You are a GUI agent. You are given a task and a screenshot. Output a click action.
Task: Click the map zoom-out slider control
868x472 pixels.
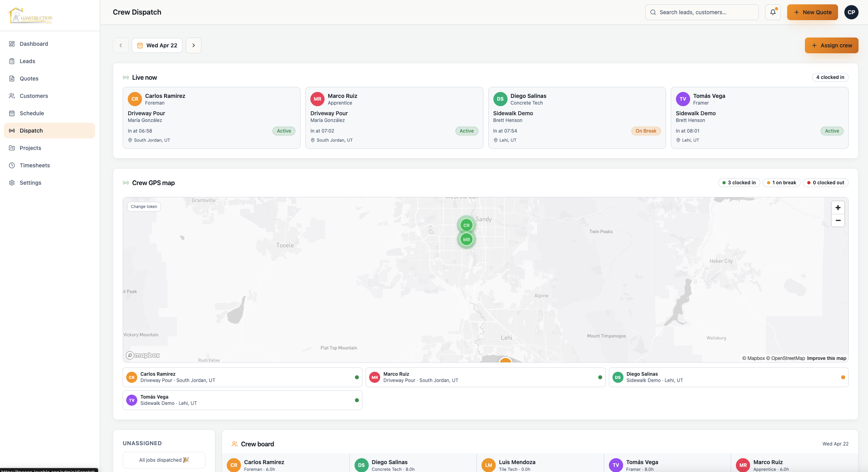[x=838, y=220]
